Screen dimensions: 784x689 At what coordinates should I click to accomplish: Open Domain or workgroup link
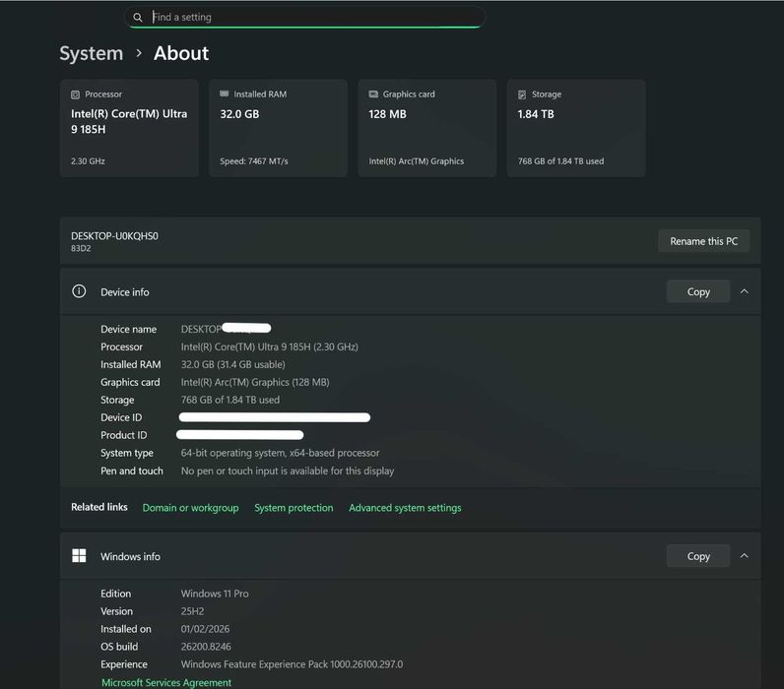click(190, 508)
